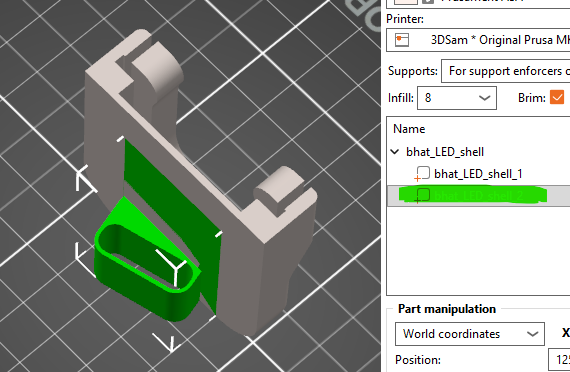Click the Position X input field
The image size is (570, 372).
tap(559, 360)
